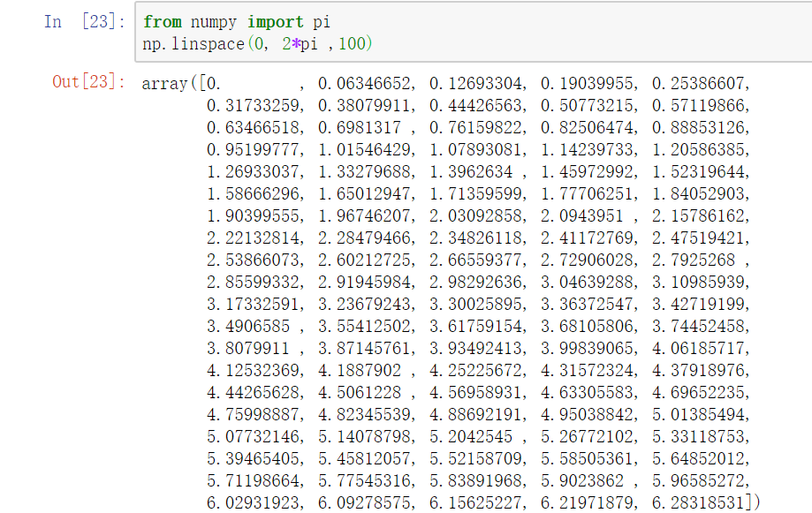Click the value 4.06185717
This screenshot has height=513, width=812.
pos(697,349)
